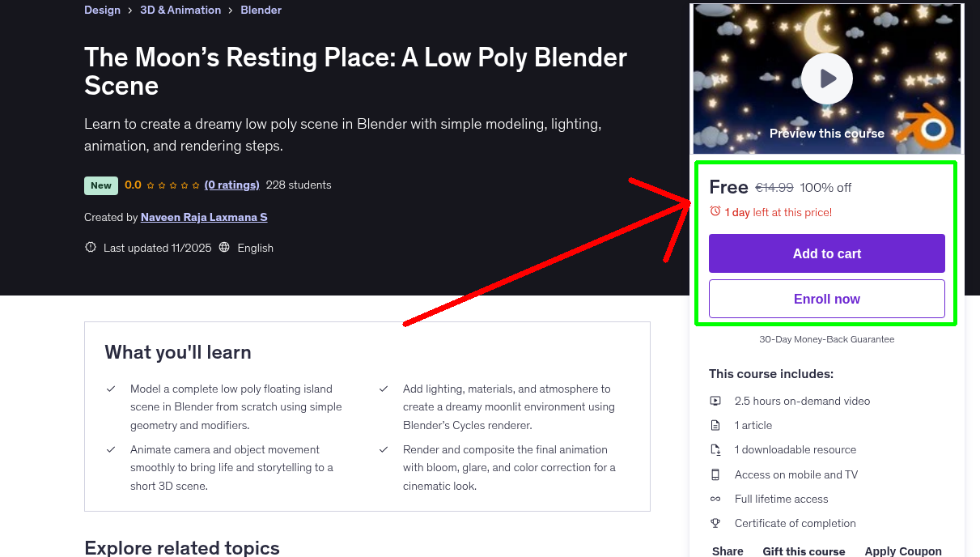Play the course preview video
This screenshot has width=980, height=557.
click(x=826, y=79)
